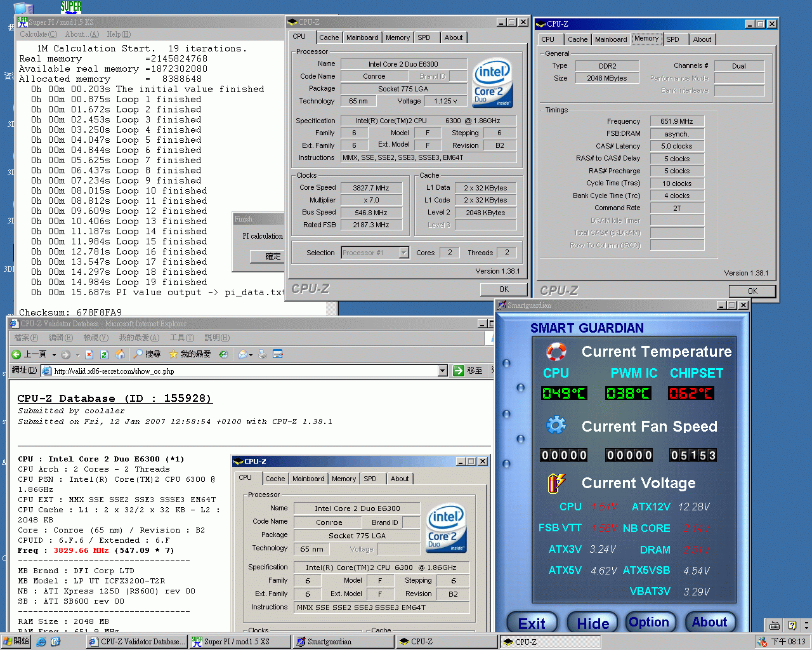
Task: Click the About button in Smart Guardian
Action: pos(709,622)
